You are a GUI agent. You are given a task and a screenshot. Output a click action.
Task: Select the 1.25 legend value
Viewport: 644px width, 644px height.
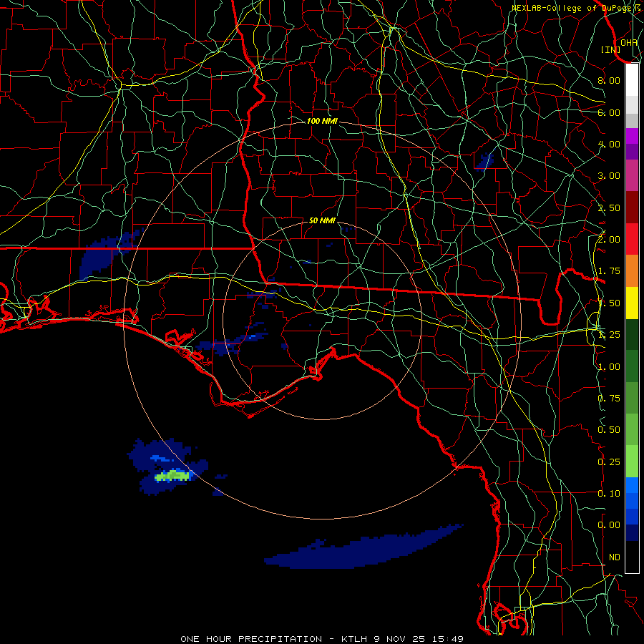point(609,335)
